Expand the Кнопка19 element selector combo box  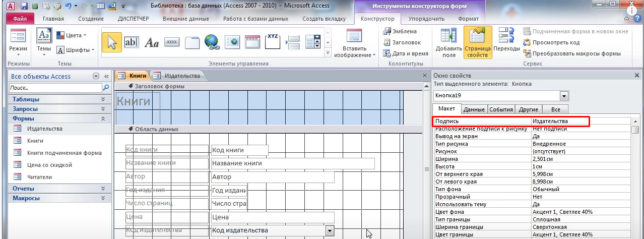(564, 96)
